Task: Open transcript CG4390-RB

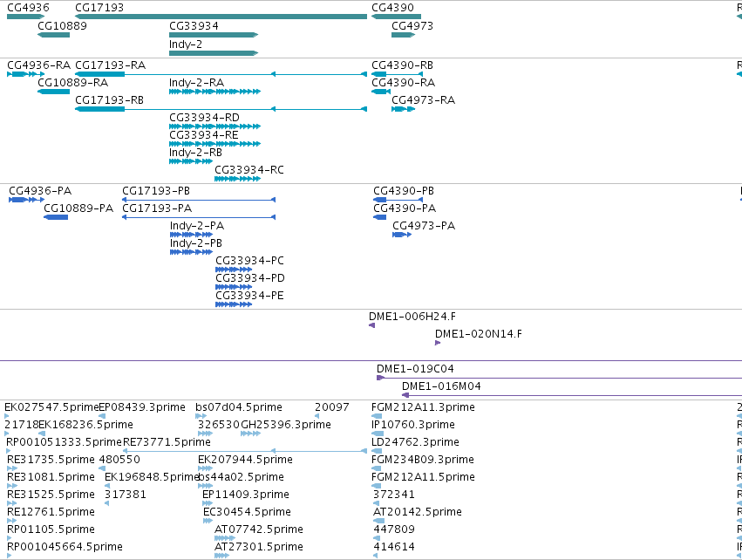Action: pyautogui.click(x=402, y=65)
